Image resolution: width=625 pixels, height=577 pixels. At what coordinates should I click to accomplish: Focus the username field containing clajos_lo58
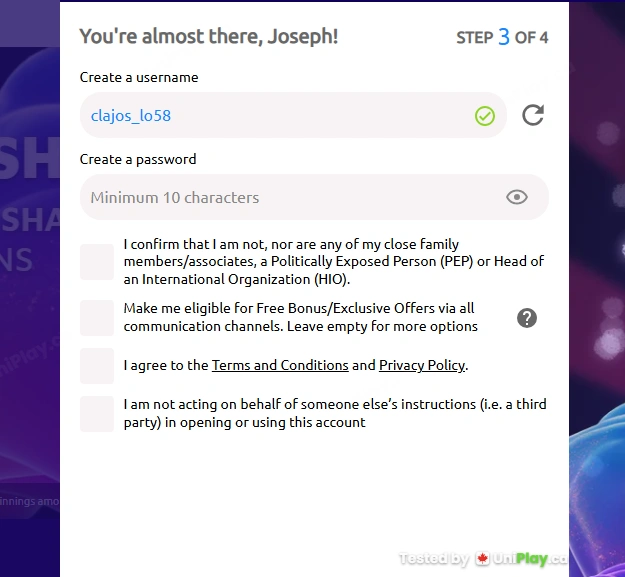(293, 115)
